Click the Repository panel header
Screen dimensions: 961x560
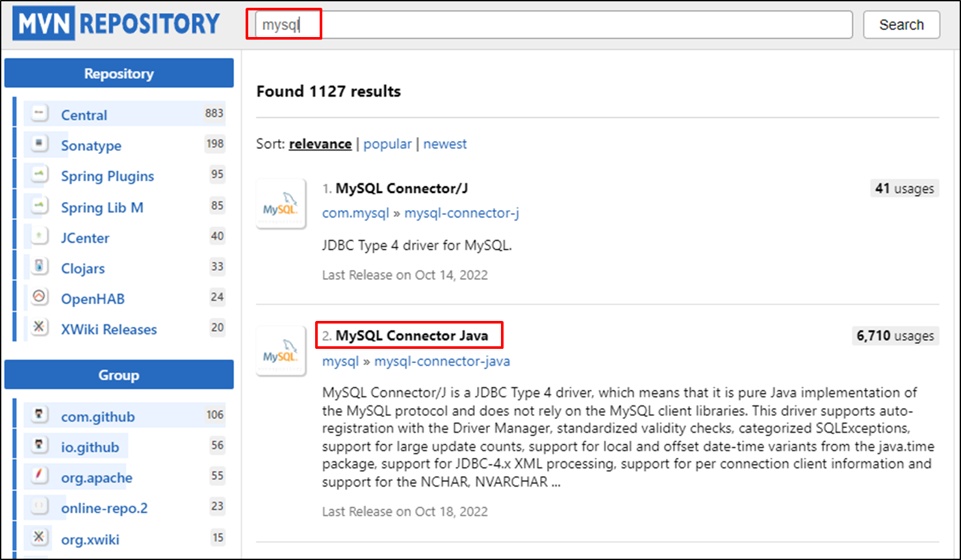[x=119, y=73]
